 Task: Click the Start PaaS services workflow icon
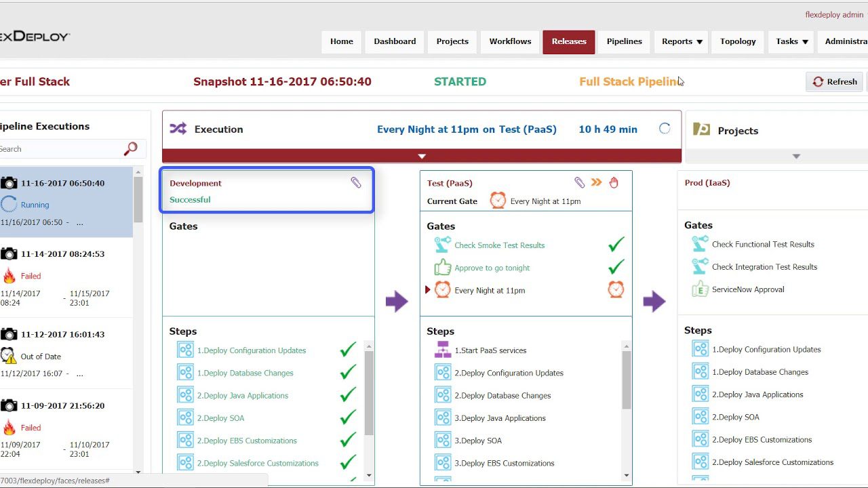pyautogui.click(x=442, y=350)
